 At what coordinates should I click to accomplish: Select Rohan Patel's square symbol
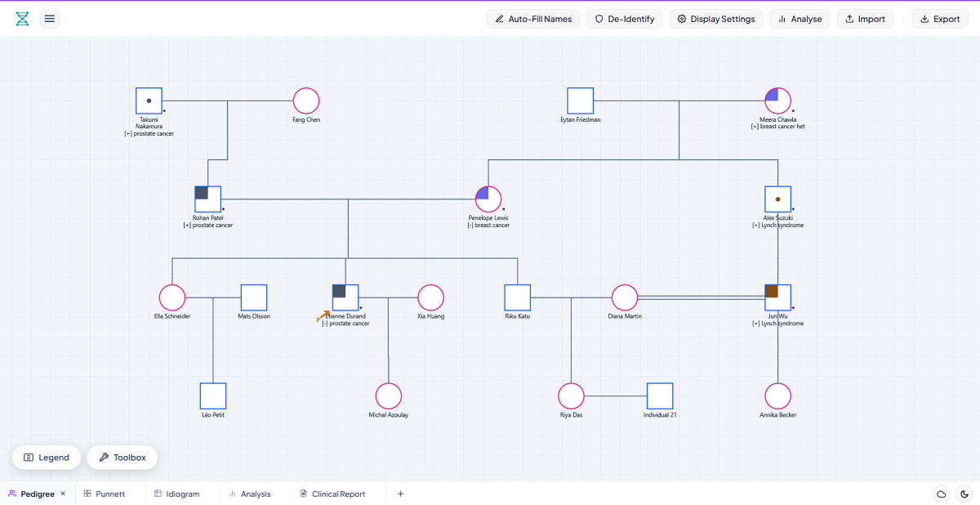pos(208,199)
